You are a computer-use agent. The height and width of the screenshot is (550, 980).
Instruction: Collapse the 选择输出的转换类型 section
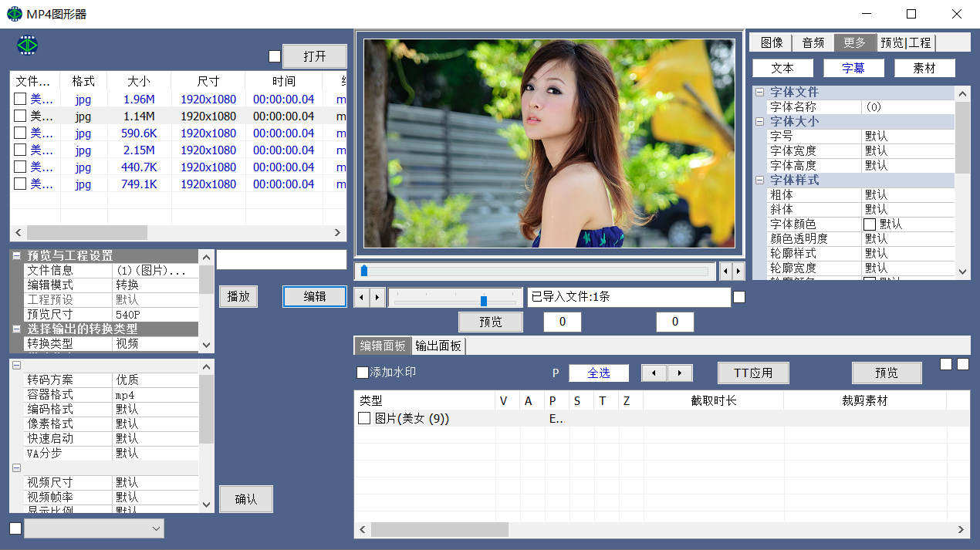coord(16,329)
